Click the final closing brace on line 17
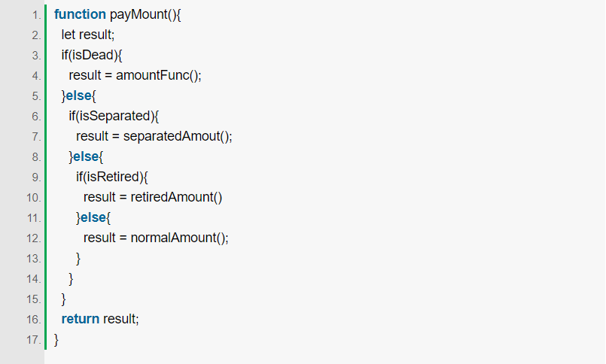 [56, 340]
